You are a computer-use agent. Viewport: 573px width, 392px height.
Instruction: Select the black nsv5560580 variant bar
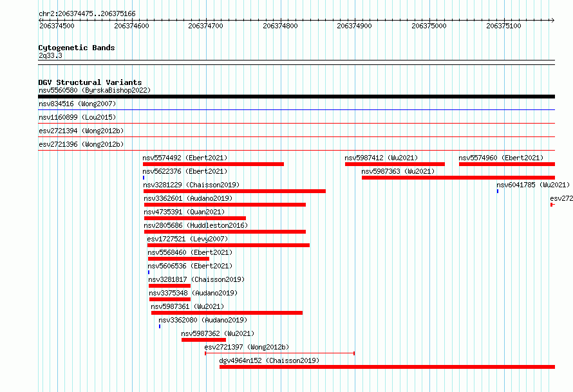(x=296, y=97)
